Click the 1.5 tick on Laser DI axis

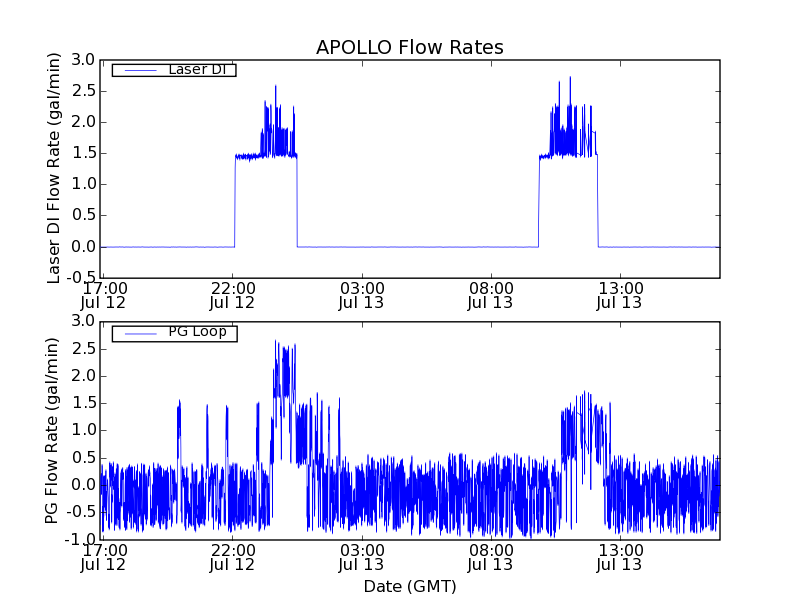pyautogui.click(x=83, y=153)
